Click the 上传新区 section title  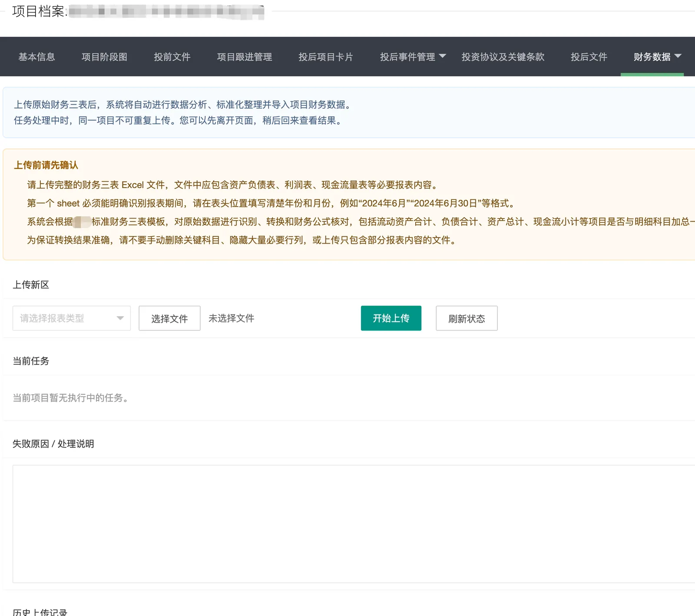pyautogui.click(x=31, y=285)
